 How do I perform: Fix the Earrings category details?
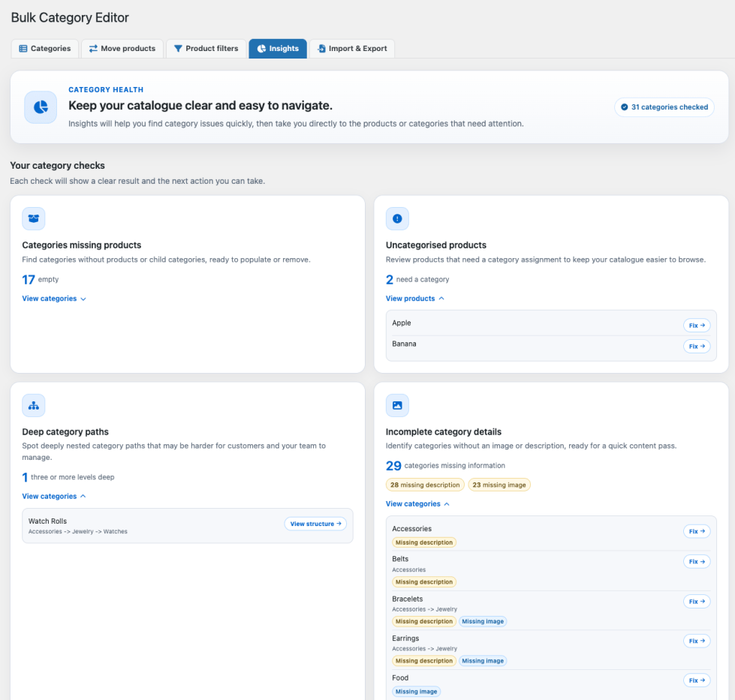click(697, 641)
